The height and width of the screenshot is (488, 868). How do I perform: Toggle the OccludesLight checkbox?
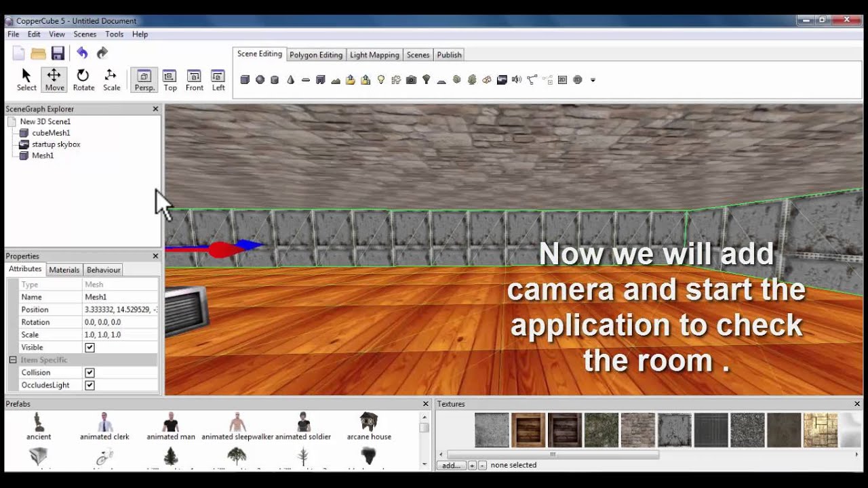[x=90, y=385]
